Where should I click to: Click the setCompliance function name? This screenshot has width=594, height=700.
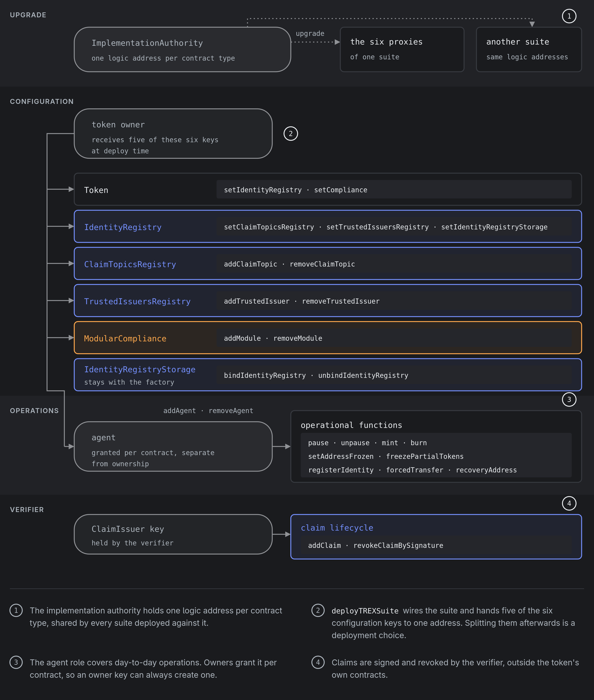(341, 190)
